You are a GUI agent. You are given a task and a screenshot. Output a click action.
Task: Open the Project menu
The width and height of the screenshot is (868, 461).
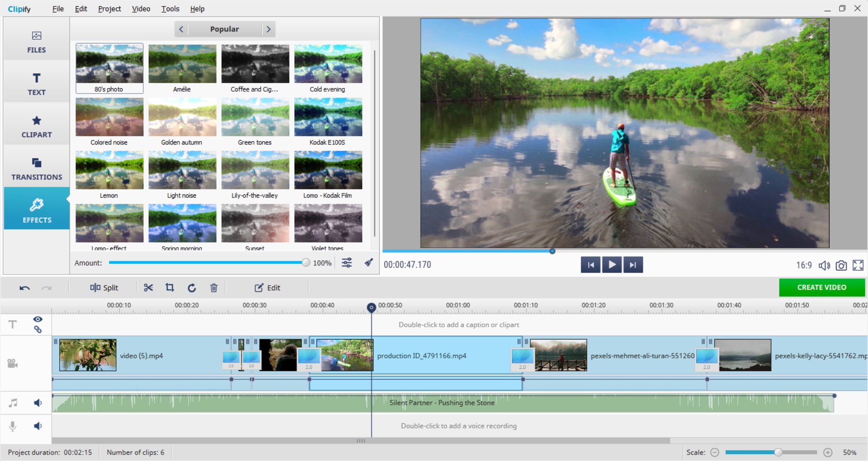[x=109, y=9]
